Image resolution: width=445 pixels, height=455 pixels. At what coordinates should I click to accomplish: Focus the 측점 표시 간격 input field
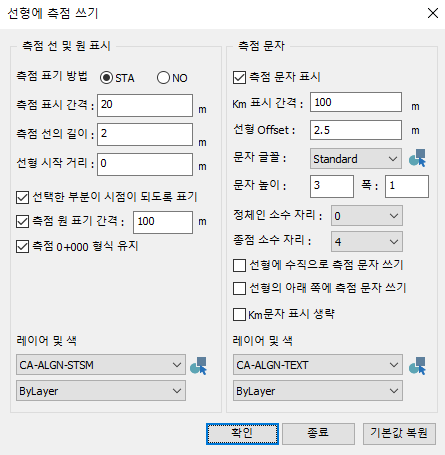tap(145, 105)
